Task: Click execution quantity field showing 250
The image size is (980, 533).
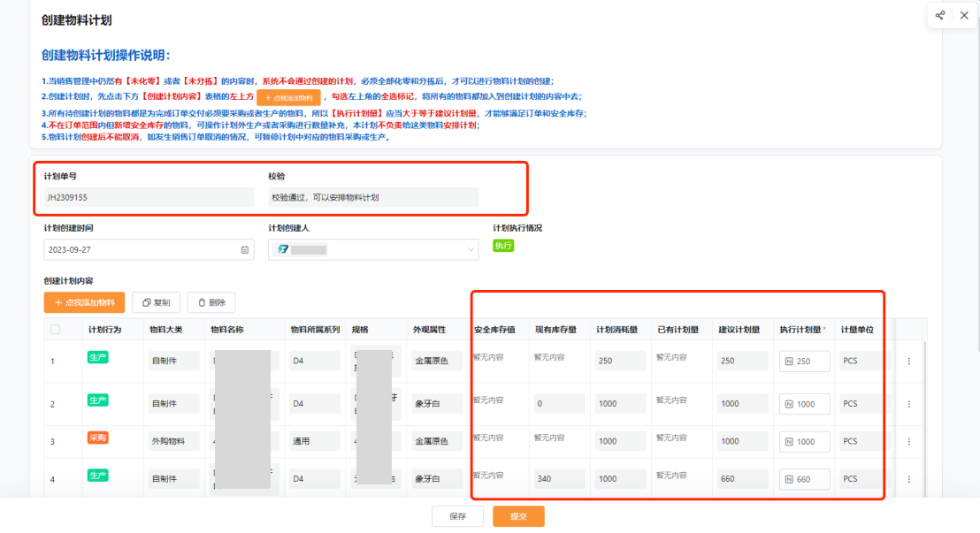Action: [x=804, y=362]
